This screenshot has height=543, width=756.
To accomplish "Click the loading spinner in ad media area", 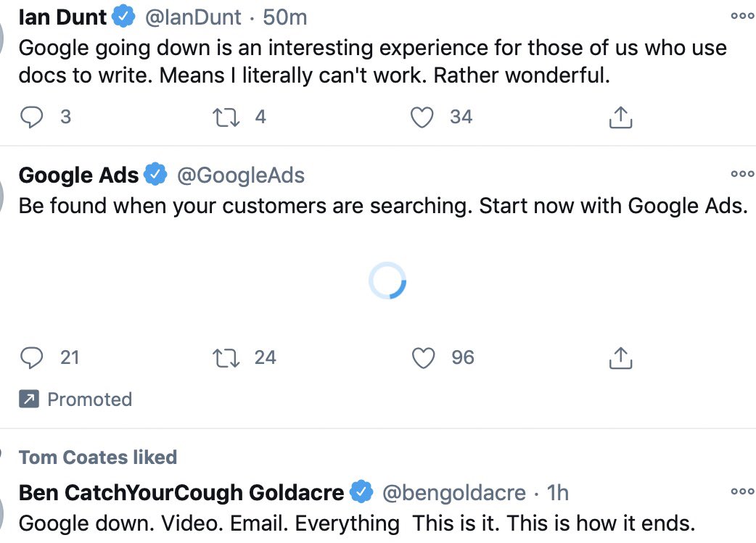I will (387, 281).
